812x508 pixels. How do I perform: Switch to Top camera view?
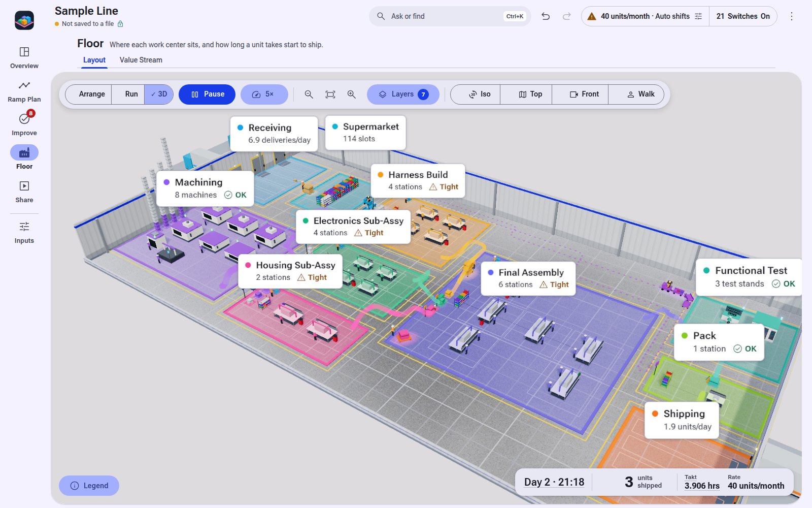pos(526,94)
